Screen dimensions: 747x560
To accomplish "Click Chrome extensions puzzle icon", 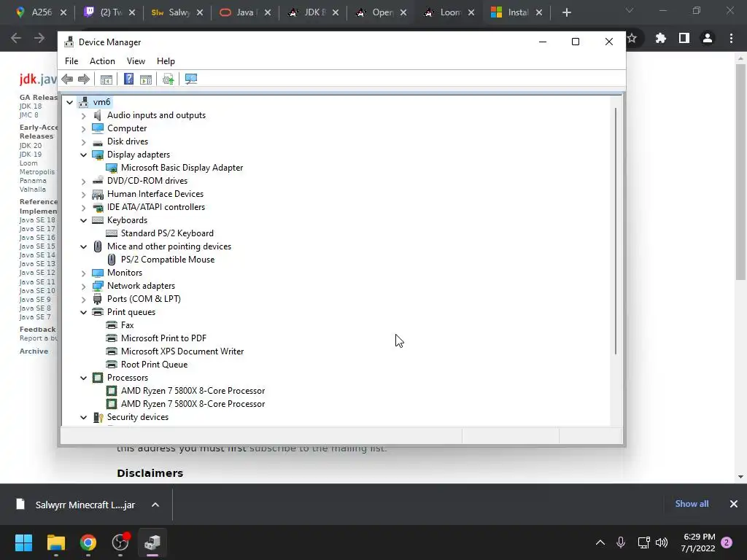I will [x=661, y=38].
